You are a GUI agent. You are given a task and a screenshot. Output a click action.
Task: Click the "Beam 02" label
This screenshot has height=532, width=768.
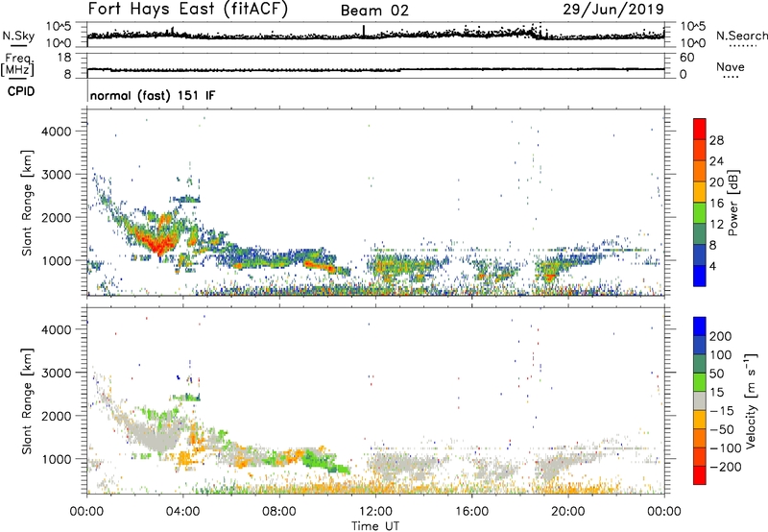click(374, 11)
